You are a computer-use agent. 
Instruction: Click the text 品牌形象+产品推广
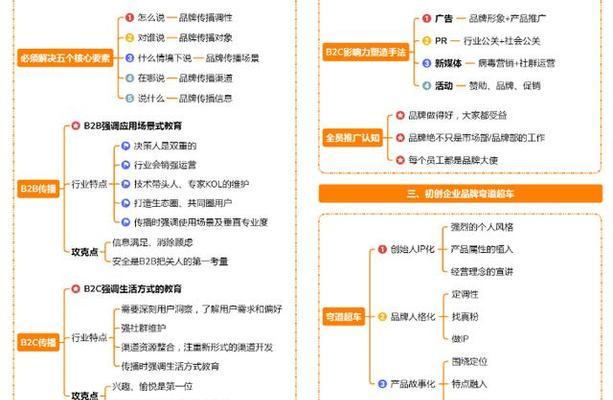pyautogui.click(x=507, y=18)
